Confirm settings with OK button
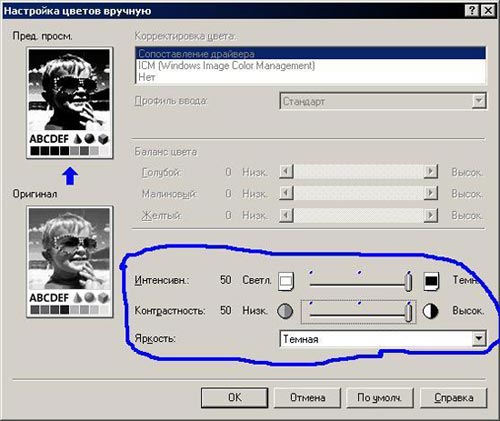Image resolution: width=500 pixels, height=421 pixels. click(x=235, y=397)
